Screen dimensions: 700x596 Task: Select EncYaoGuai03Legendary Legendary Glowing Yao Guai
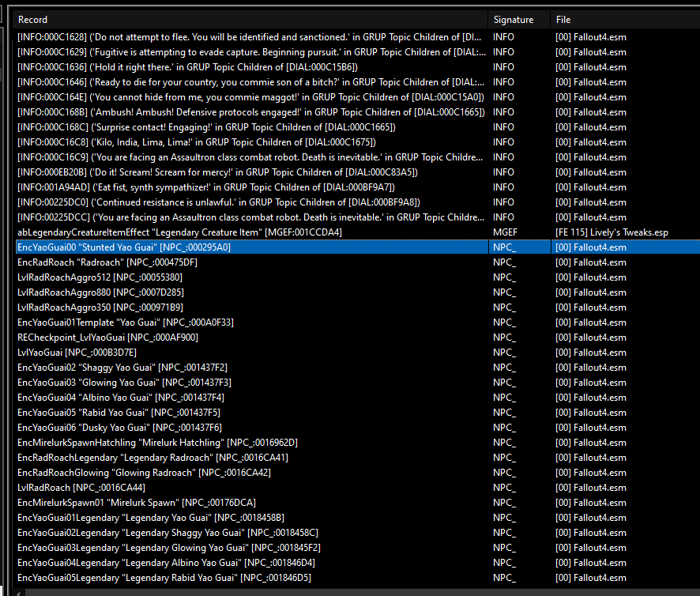point(357,549)
